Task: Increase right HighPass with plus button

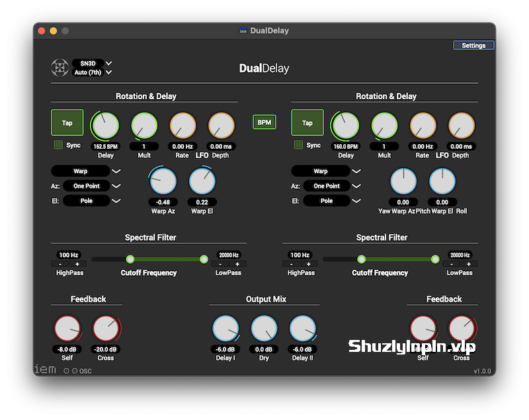Action: point(308,264)
